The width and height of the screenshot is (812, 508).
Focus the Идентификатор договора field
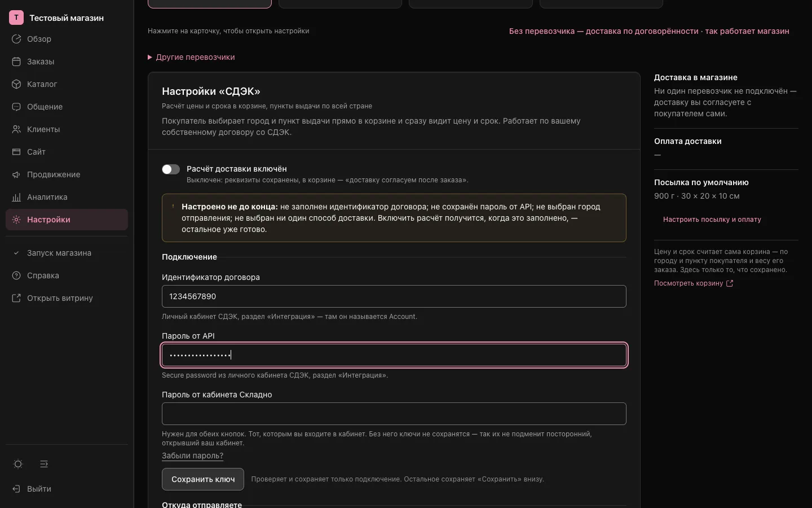point(394,296)
